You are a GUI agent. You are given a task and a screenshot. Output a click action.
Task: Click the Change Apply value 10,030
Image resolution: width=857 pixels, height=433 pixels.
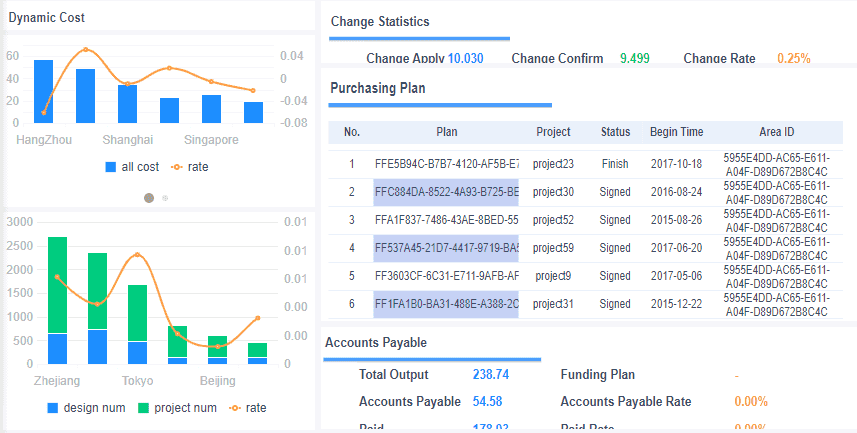click(x=466, y=58)
